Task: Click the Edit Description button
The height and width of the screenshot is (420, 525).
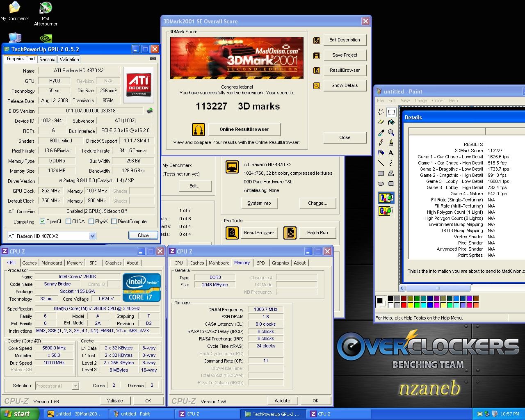Action: click(x=345, y=40)
